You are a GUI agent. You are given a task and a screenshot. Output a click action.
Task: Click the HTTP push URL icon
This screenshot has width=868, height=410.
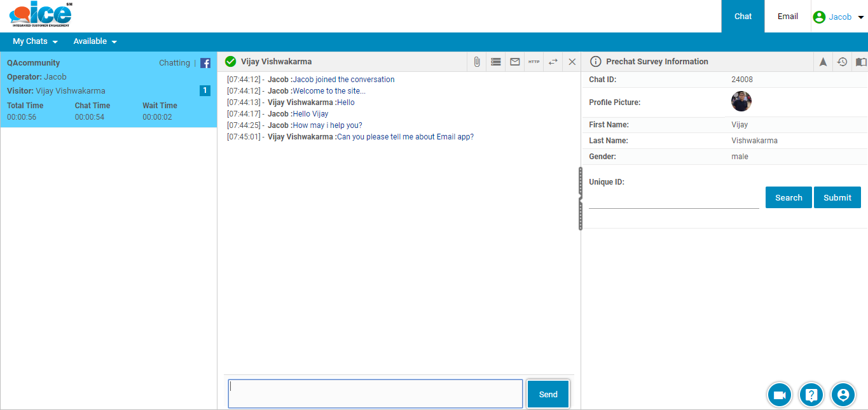coord(534,62)
